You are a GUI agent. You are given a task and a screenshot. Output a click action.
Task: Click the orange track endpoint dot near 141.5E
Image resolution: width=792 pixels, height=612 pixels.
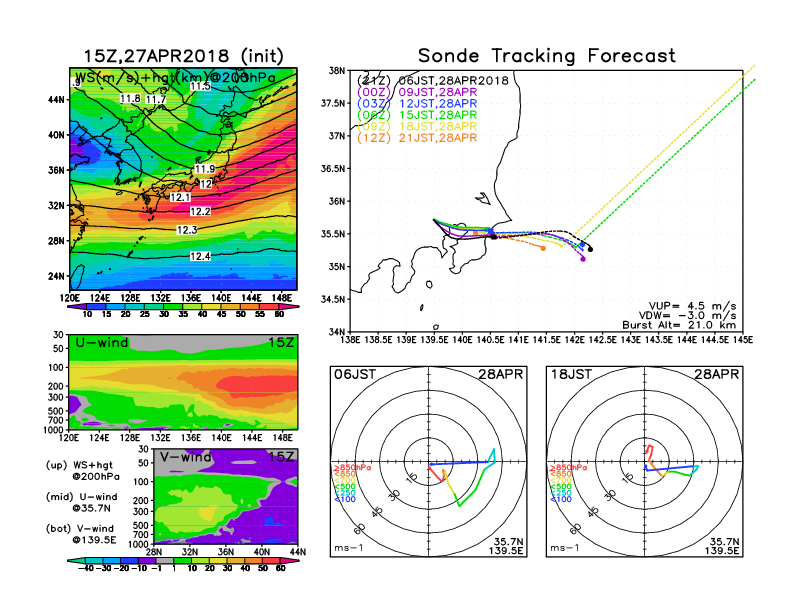point(543,248)
